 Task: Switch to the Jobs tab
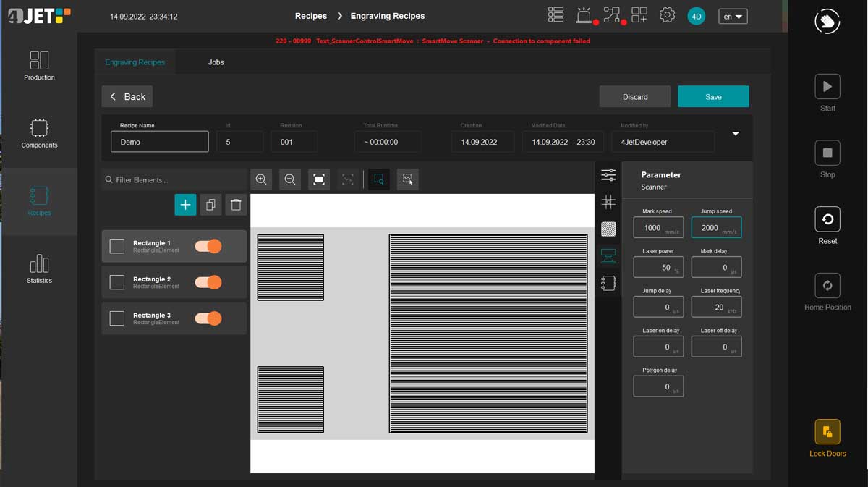click(216, 62)
